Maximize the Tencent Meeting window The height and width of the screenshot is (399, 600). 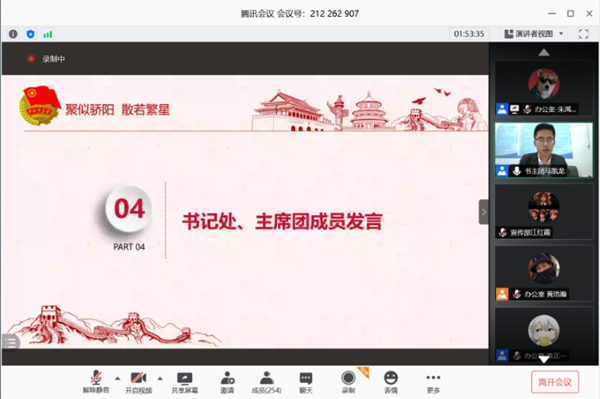point(571,13)
